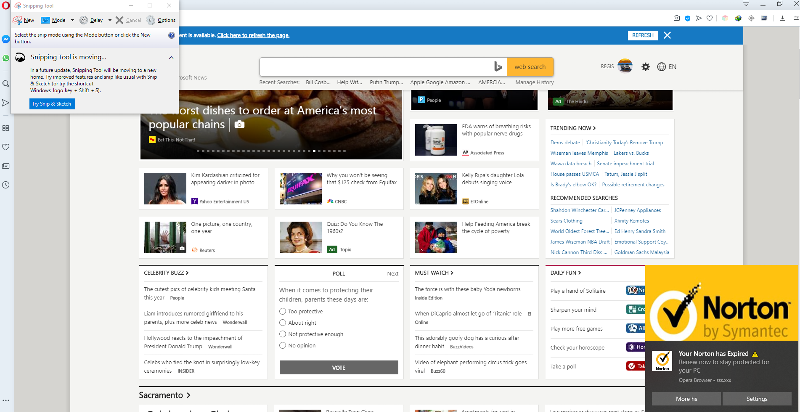Click 'Sharpen your mind' link
This screenshot has width=800, height=412.
pyautogui.click(x=573, y=310)
